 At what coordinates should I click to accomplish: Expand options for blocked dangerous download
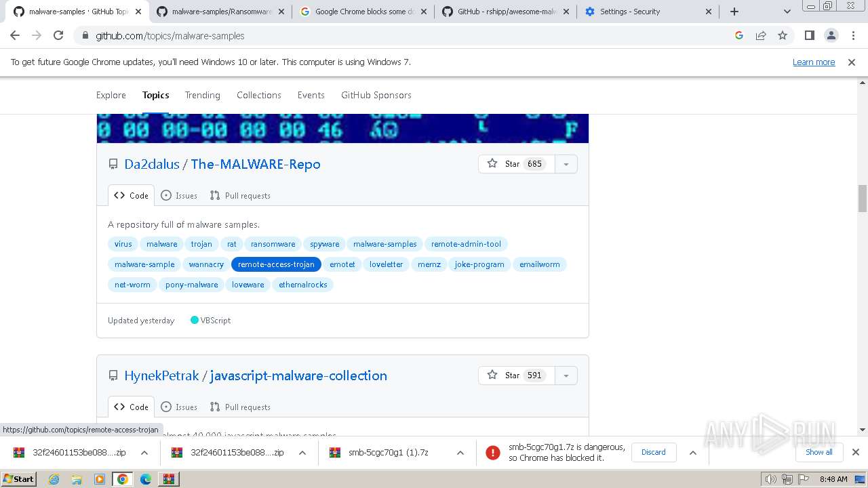click(x=692, y=453)
